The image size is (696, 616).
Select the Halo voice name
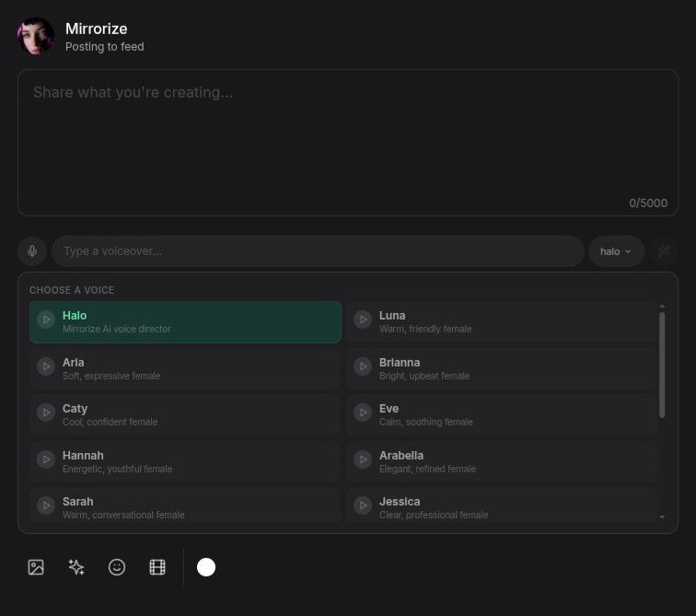pyautogui.click(x=75, y=316)
